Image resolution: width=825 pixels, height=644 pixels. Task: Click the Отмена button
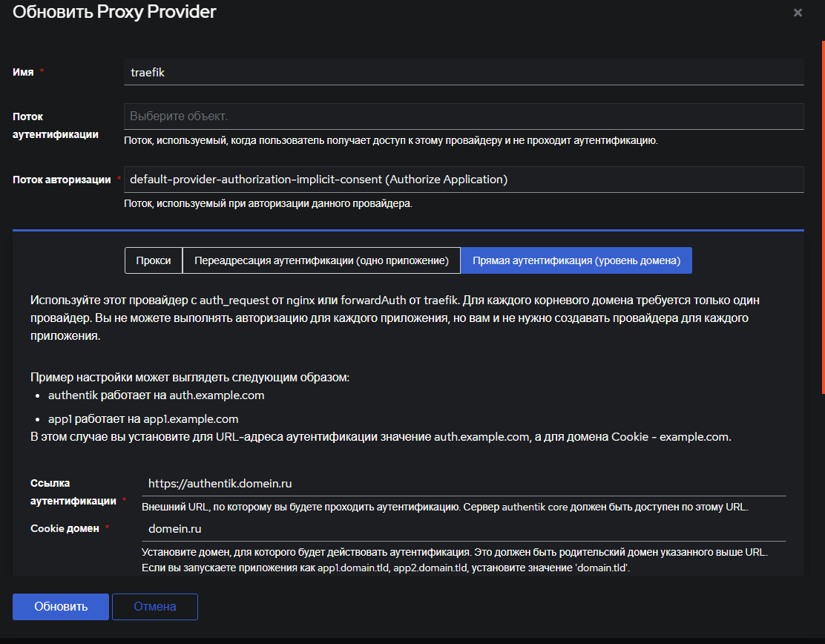(155, 606)
